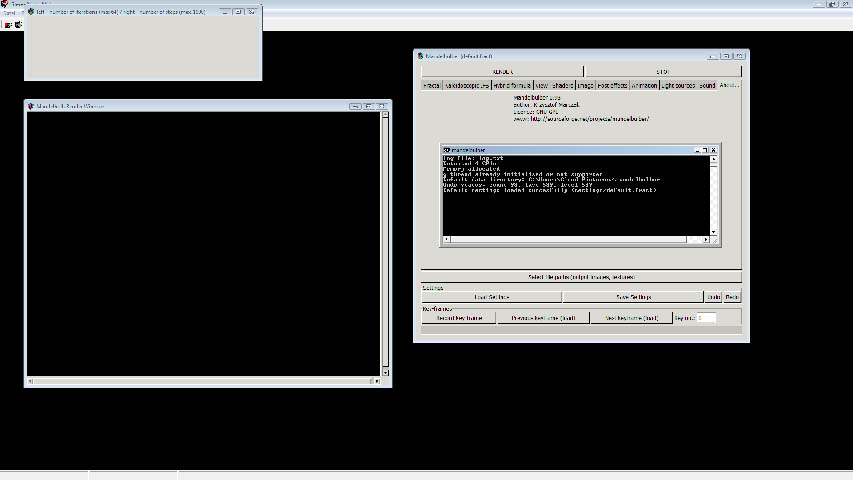Click the console window scroll-down arrow
This screenshot has height=480, width=853.
pyautogui.click(x=713, y=232)
